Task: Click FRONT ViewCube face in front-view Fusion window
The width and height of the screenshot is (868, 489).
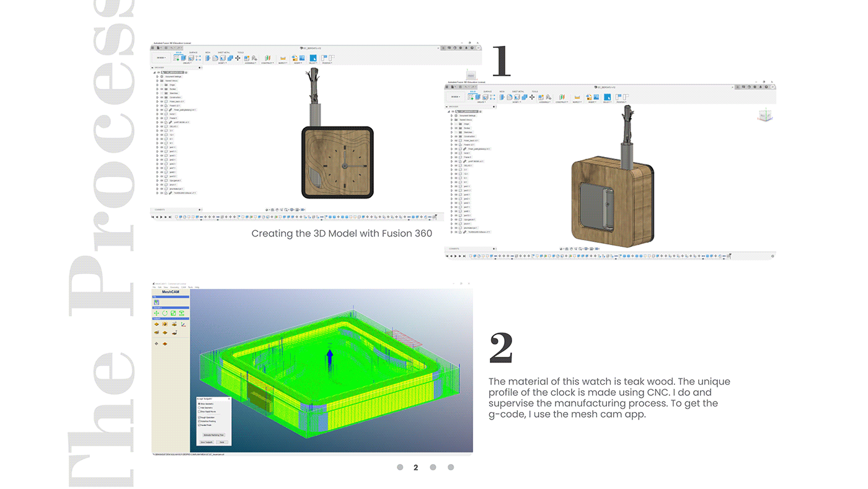Action: pos(471,76)
